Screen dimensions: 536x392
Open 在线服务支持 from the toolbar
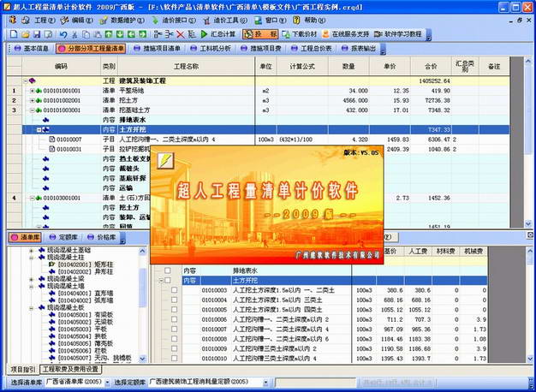pos(348,34)
